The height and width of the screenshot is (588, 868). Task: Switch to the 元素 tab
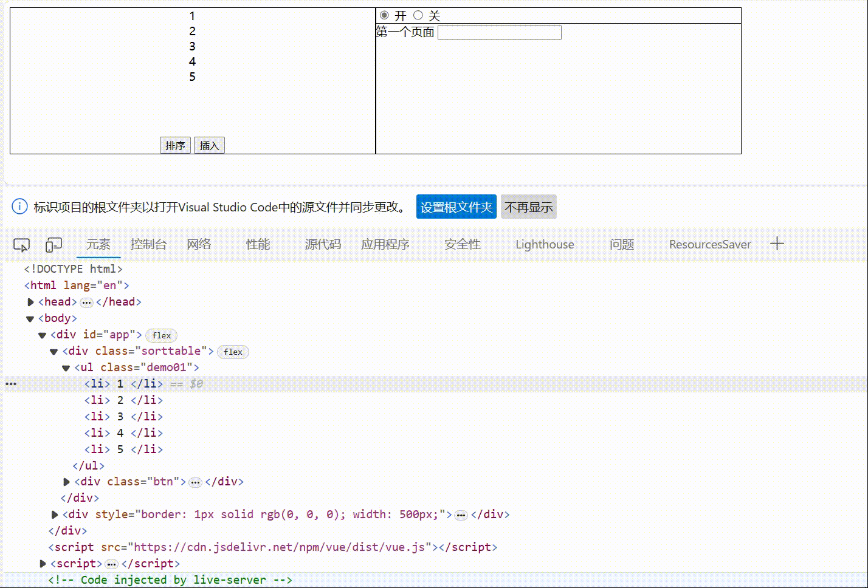click(x=98, y=244)
